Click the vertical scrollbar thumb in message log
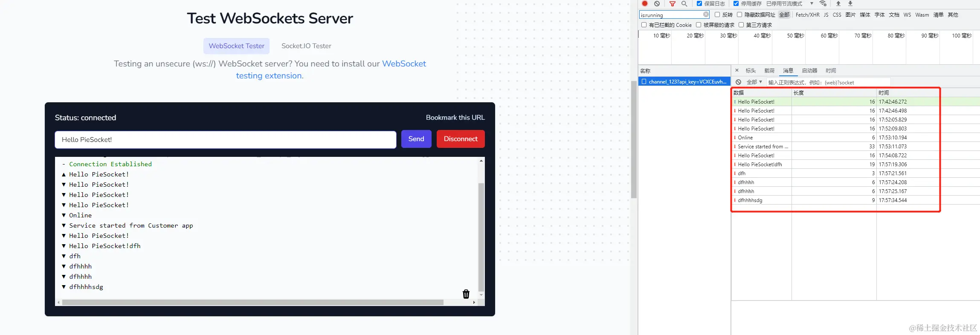Image resolution: width=980 pixels, height=335 pixels. [481, 237]
